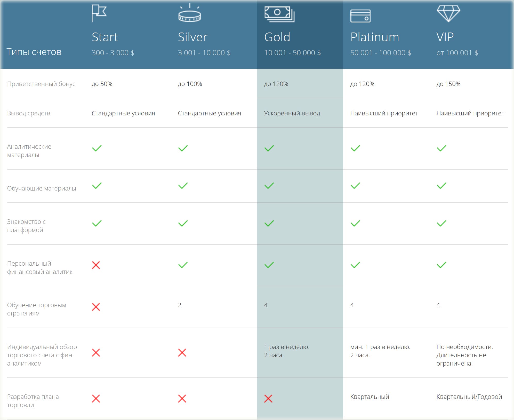This screenshot has width=514, height=420.
Task: Select the Platinum account type heading
Action: [x=375, y=37]
